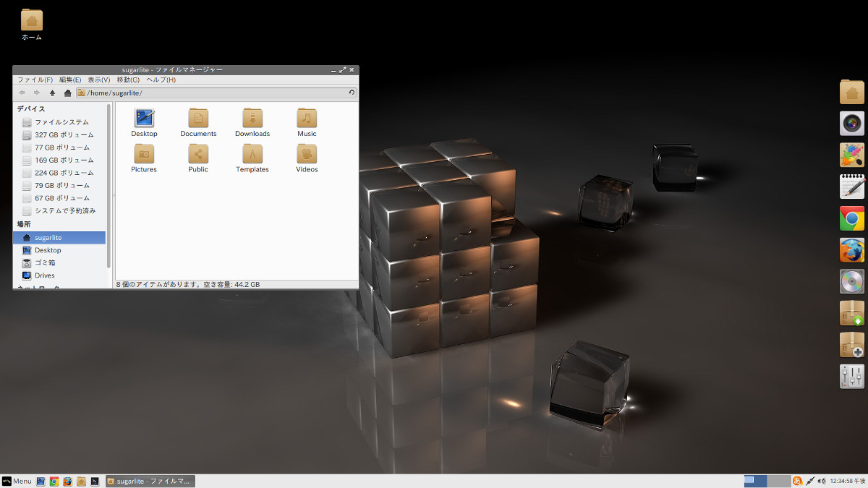Viewport: 868px width, 488px height.
Task: Launch Chrome from the taskbar quick launch
Action: pos(54,481)
